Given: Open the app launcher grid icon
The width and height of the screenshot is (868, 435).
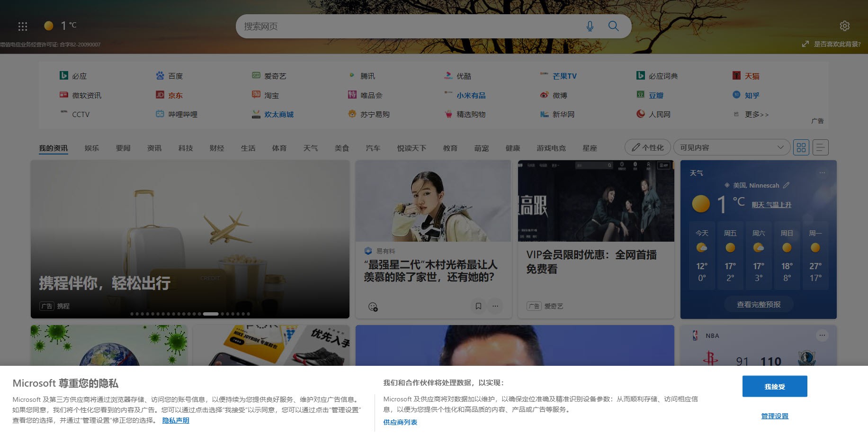Looking at the screenshot, I should coord(23,26).
